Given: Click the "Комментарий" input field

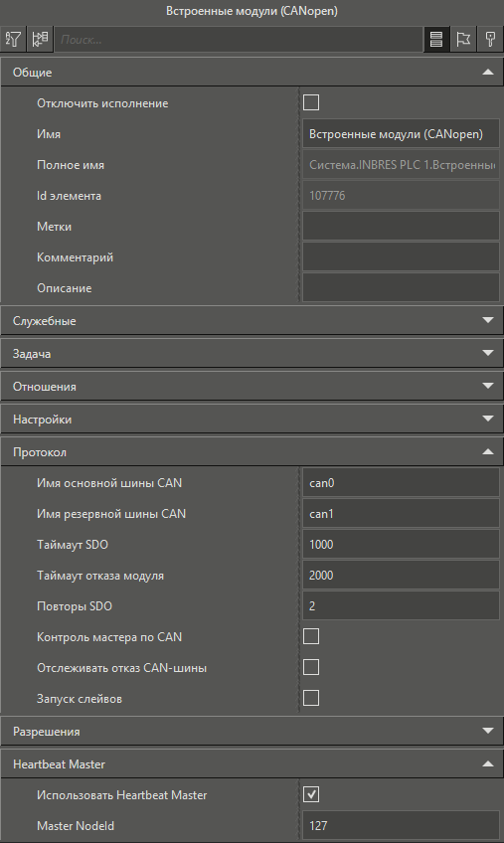Looking at the screenshot, I should pos(401,257).
